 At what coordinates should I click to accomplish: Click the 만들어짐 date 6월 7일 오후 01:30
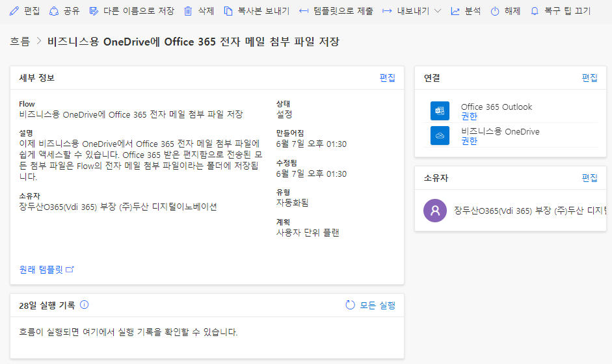click(312, 144)
